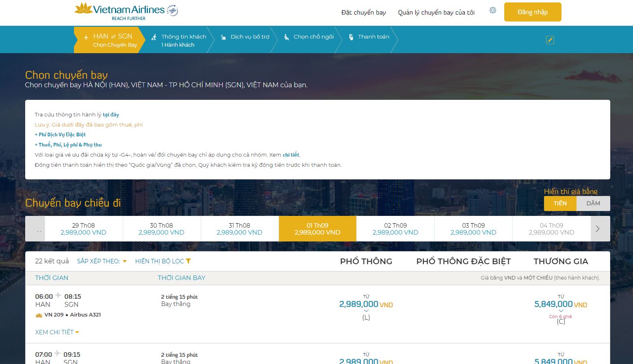
Task: Click the seat icon for Chọn chỗ ngồi
Action: pyautogui.click(x=287, y=36)
